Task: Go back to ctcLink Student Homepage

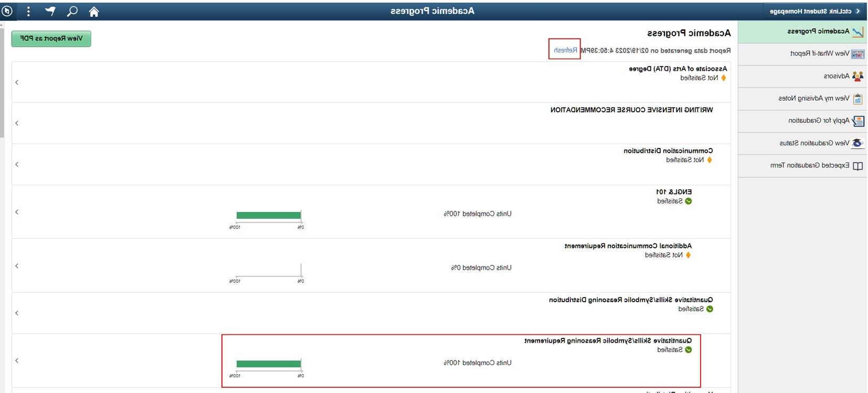Action: click(x=814, y=11)
